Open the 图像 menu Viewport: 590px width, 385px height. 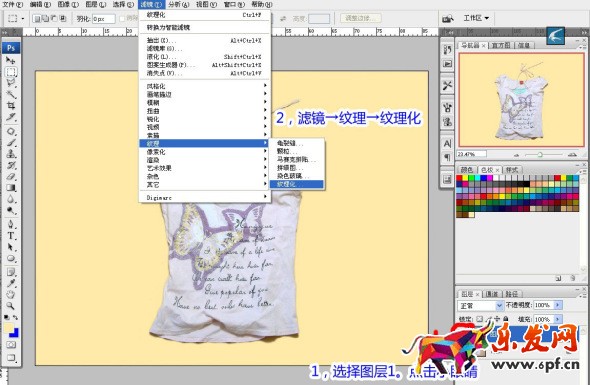(68, 5)
